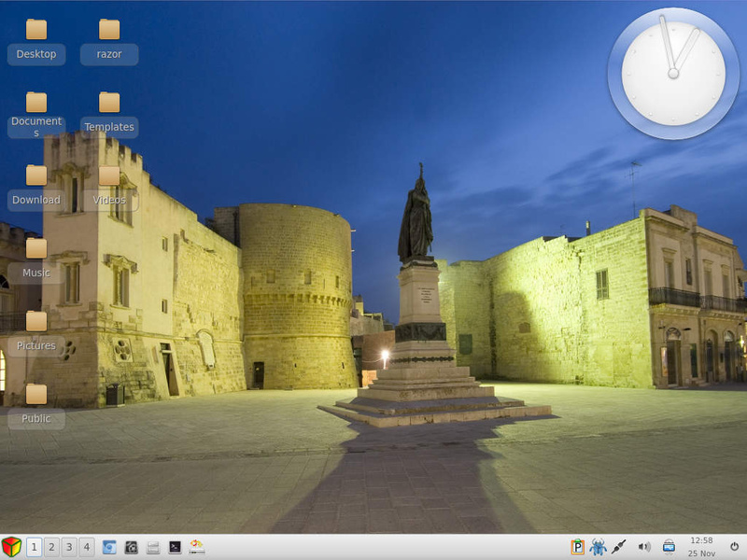The height and width of the screenshot is (560, 747).
Task: Open the removable media tray icon
Action: [x=669, y=547]
